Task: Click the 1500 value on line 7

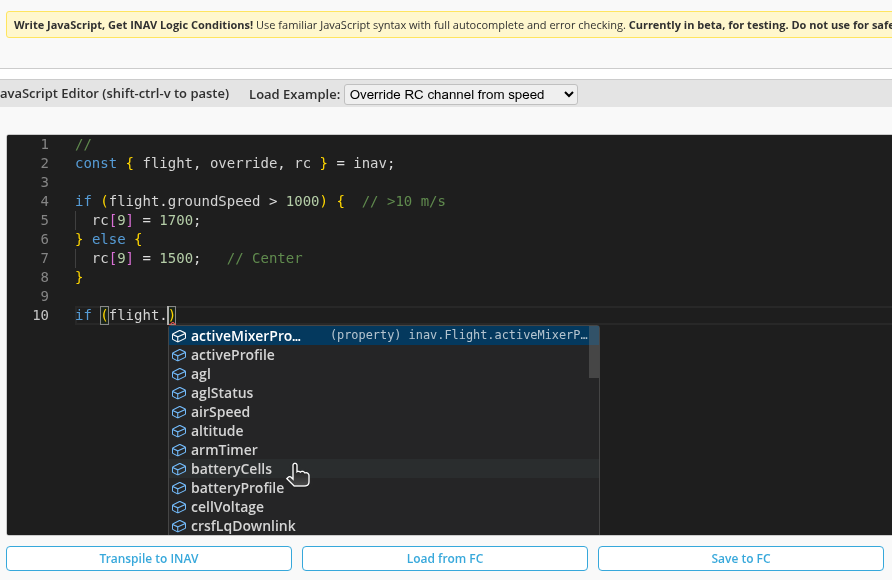Action: tap(176, 258)
